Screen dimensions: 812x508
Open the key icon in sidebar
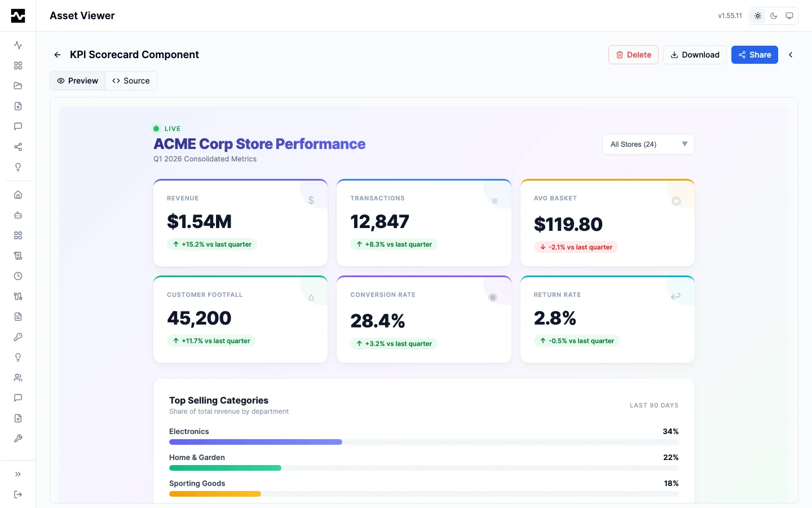coord(18,337)
